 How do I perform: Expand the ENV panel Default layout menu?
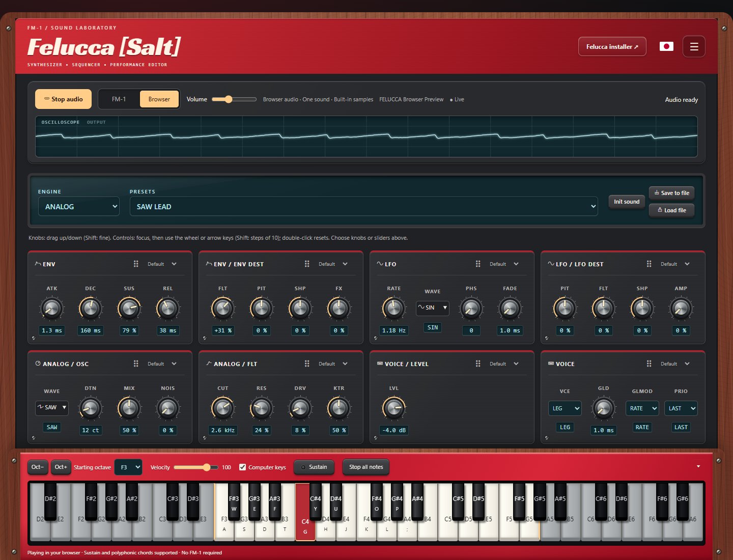[162, 264]
